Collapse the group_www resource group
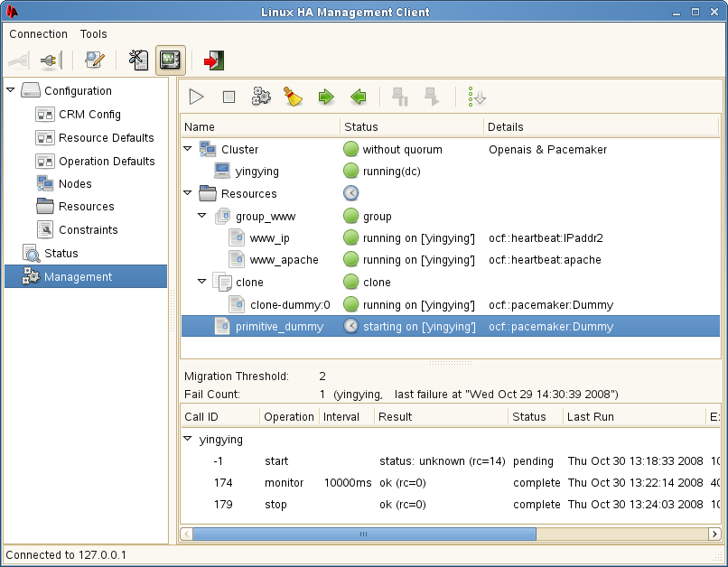728x567 pixels. [x=202, y=217]
